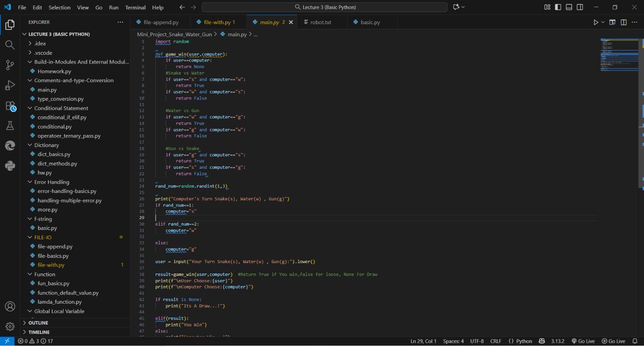This screenshot has height=346, width=644.
Task: Open the Copilot dropdown arrow in title bar
Action: point(463,8)
